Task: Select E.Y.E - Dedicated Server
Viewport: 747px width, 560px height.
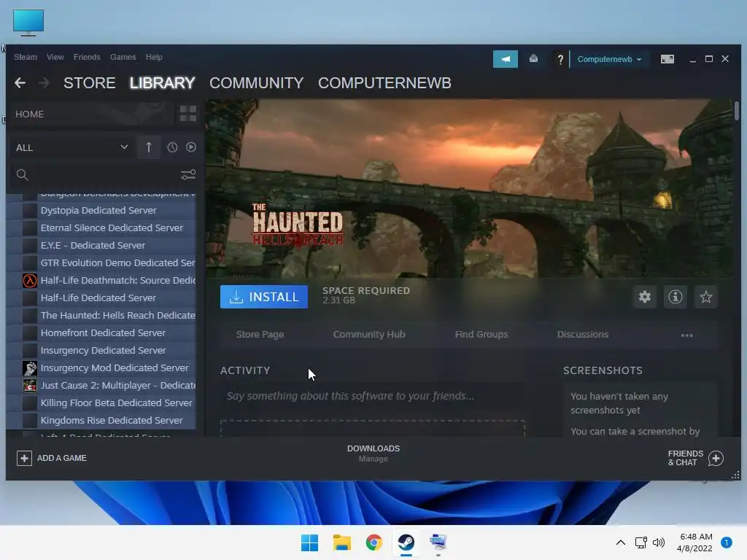Action: [101, 245]
